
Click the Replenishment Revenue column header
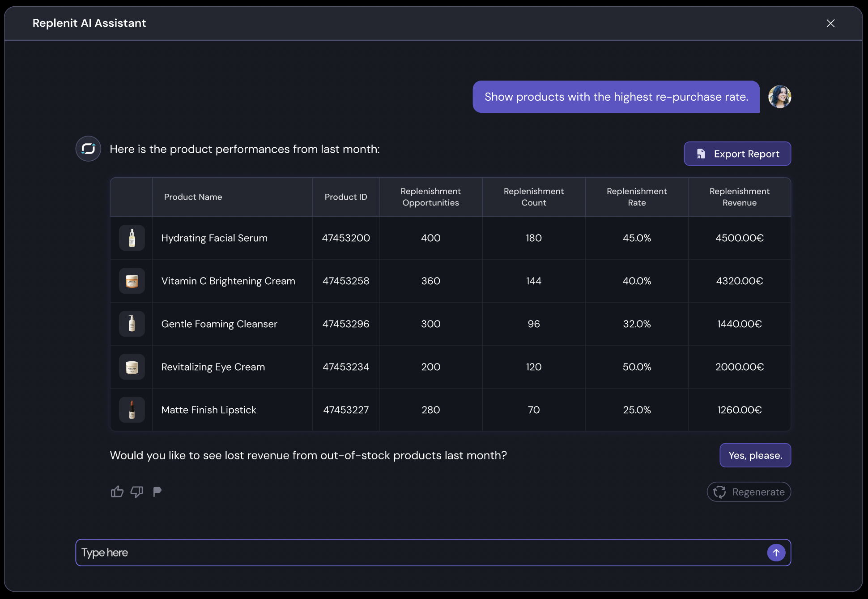tap(739, 197)
